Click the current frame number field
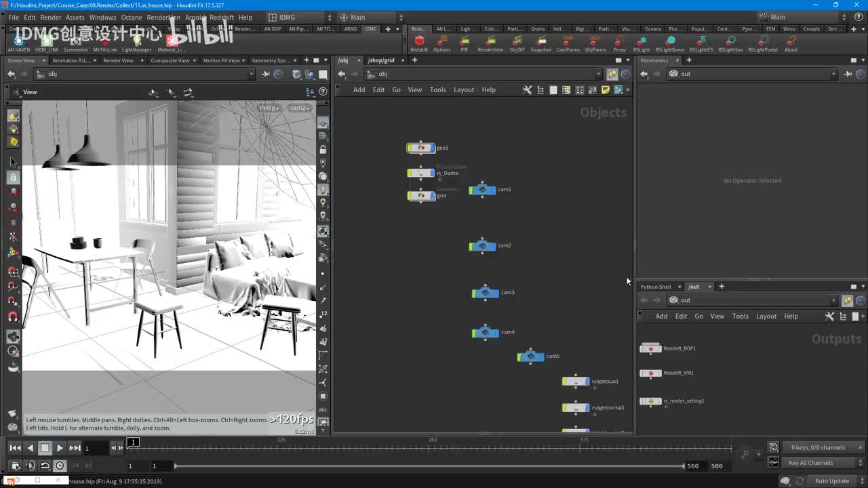Screen dimensions: 868x488 coord(96,448)
